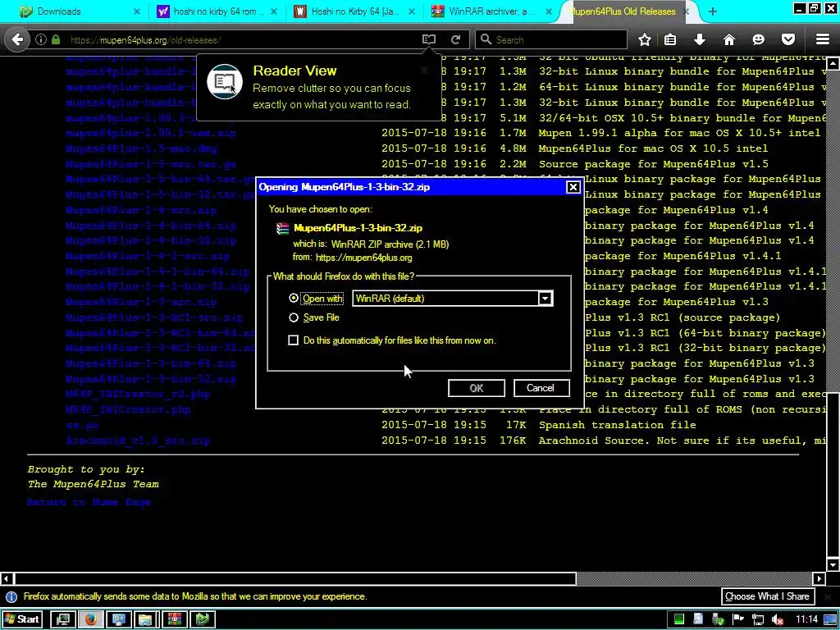Click the horizontal scrollbar thumb
Screen dimensions: 840x630
(x=295, y=578)
